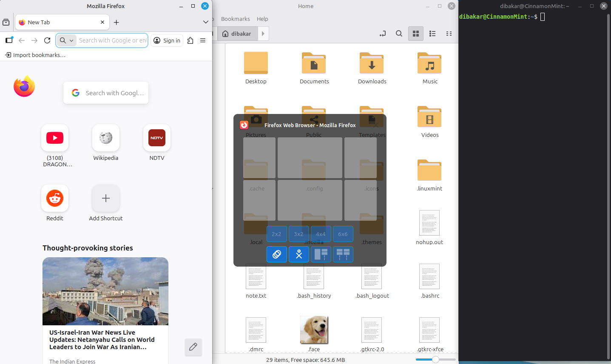611x364 pixels.
Task: Open the search engine selector dropdown
Action: pos(67,40)
